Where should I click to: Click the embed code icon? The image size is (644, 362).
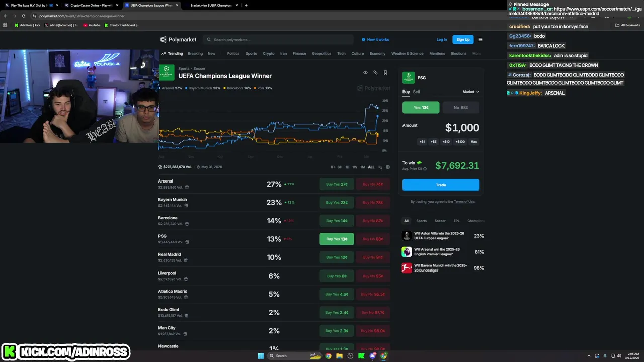[x=365, y=73]
